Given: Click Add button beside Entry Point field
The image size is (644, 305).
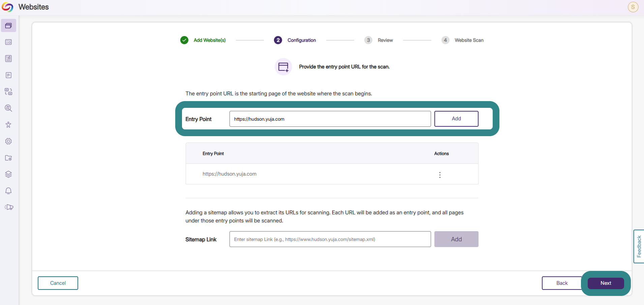Looking at the screenshot, I should click(456, 119).
